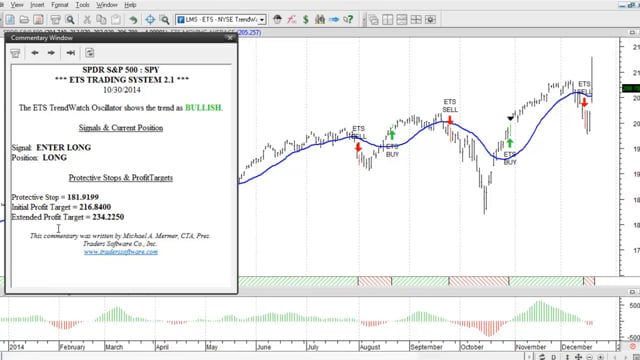Click the oscillator pane maximize icon
640x360 pixels.
pyautogui.click(x=632, y=292)
